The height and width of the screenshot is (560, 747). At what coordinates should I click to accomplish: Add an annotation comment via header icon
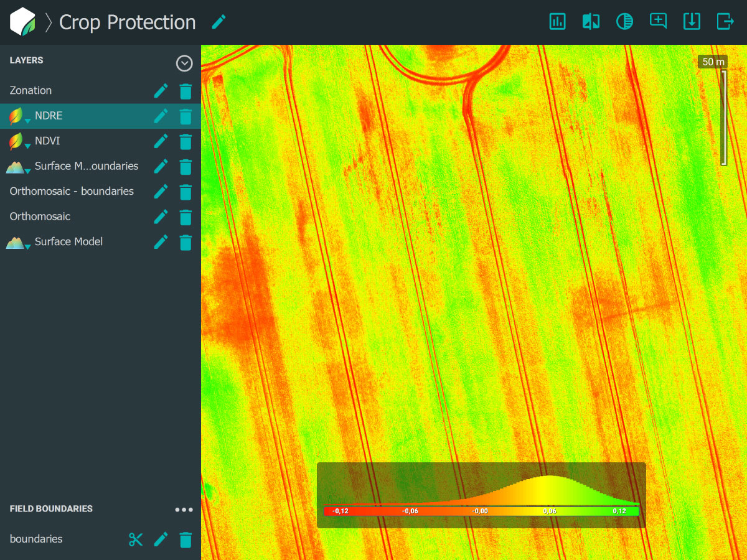[x=658, y=21]
